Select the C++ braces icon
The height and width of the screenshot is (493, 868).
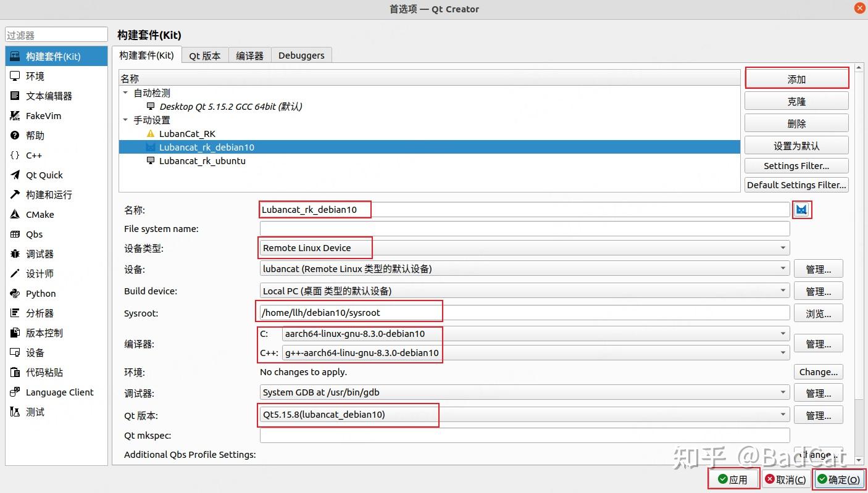(x=15, y=155)
